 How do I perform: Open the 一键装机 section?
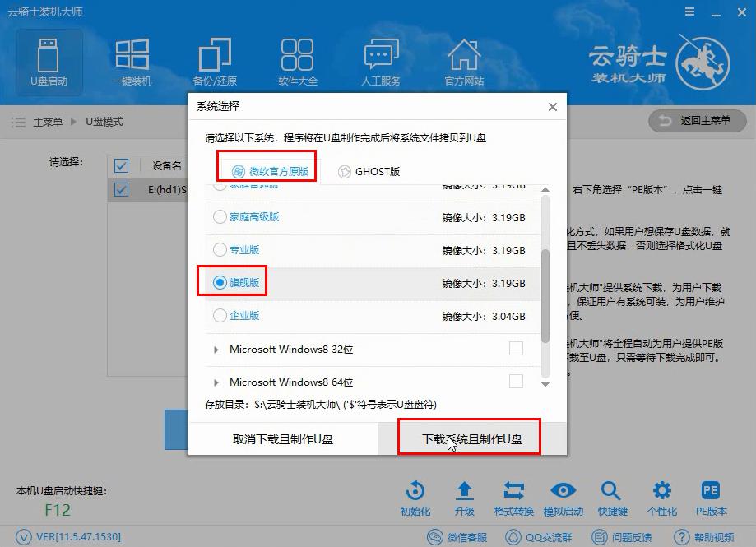pos(132,63)
